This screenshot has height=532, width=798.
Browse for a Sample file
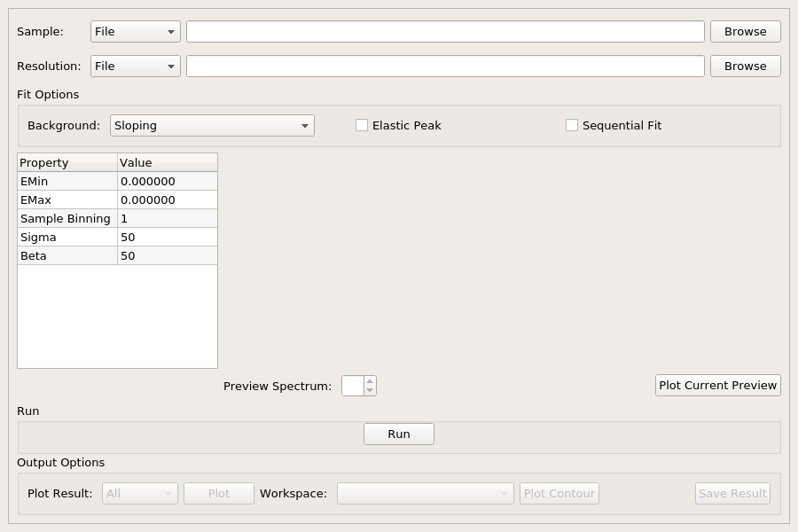pos(746,32)
